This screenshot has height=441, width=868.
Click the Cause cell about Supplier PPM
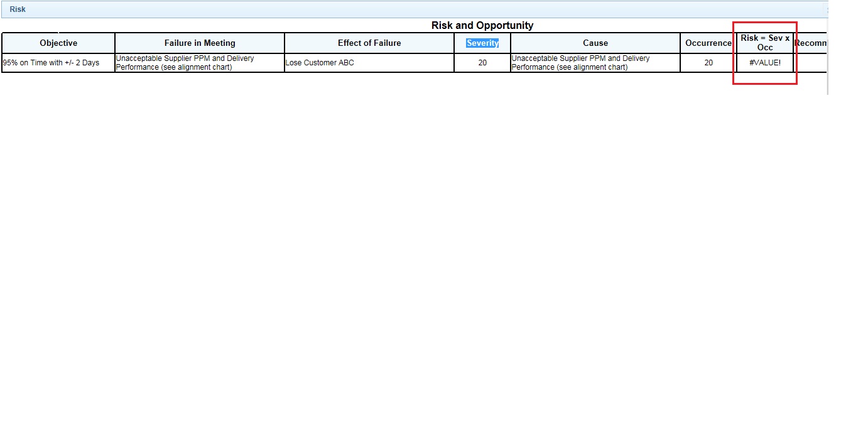(x=595, y=63)
